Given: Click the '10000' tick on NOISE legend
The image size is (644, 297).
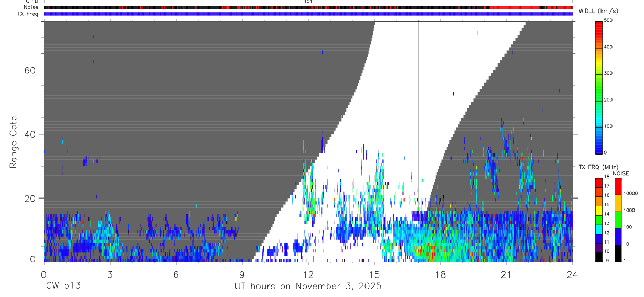Looking at the screenshot, I should pyautogui.click(x=631, y=193).
